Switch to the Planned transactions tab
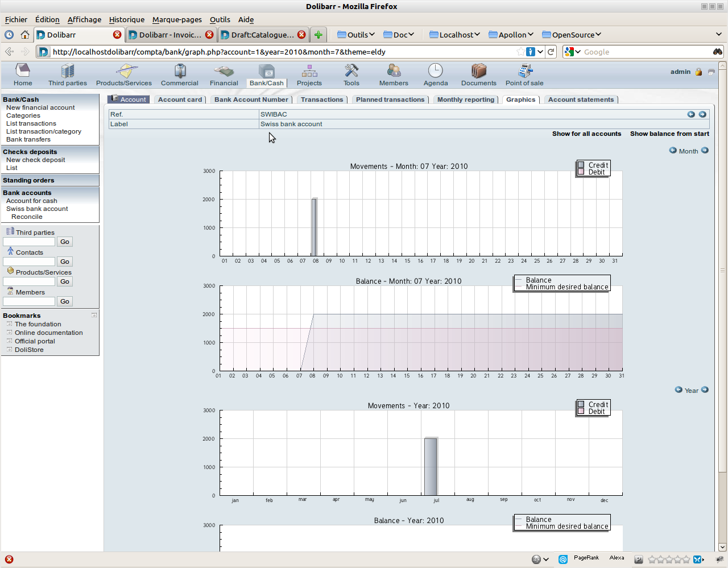 coord(390,99)
